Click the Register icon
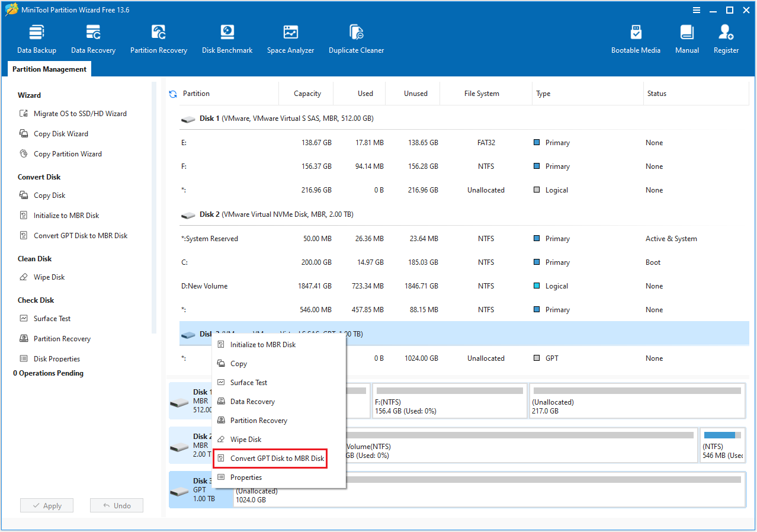 click(x=726, y=37)
